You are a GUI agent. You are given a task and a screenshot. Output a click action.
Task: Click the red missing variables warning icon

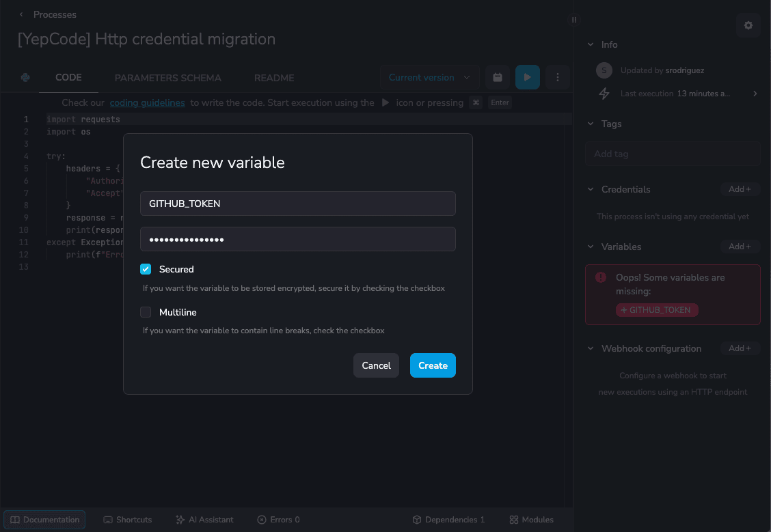(601, 277)
